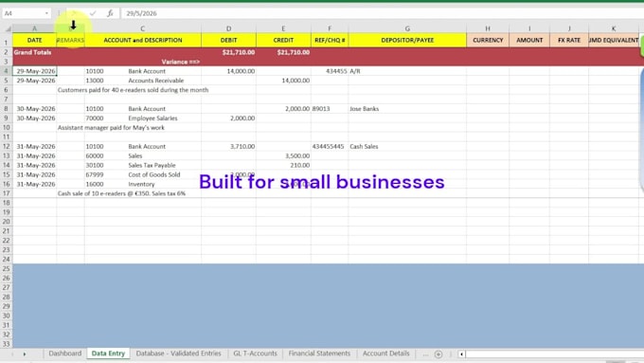Open the Name Box dropdown arrow
The image size is (644, 363).
pyautogui.click(x=46, y=13)
